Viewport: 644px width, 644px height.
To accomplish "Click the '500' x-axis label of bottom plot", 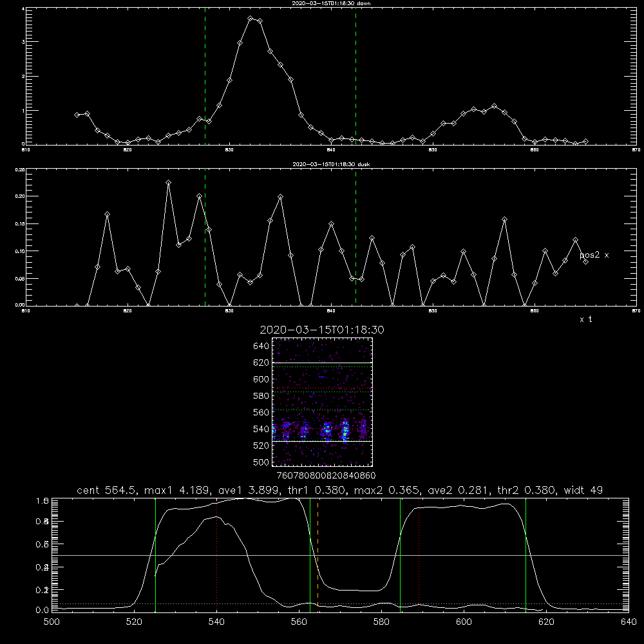I will (x=52, y=622).
